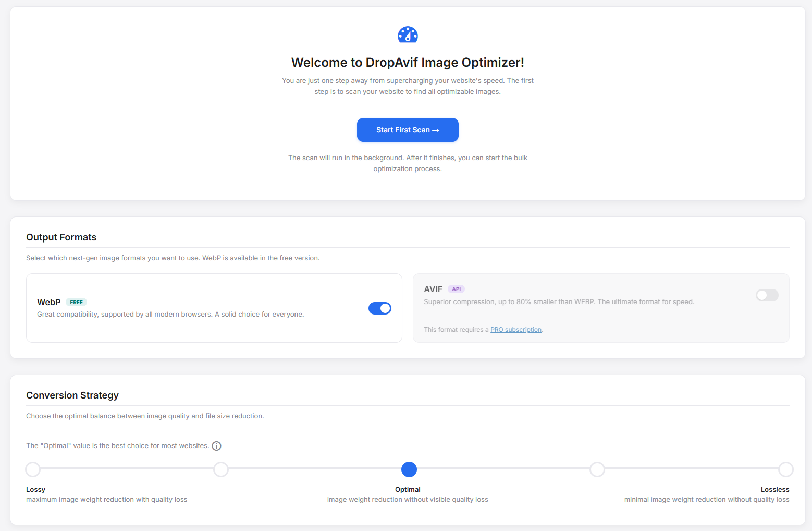
Task: Set conversion slider to Lossless stop
Action: pos(786,469)
